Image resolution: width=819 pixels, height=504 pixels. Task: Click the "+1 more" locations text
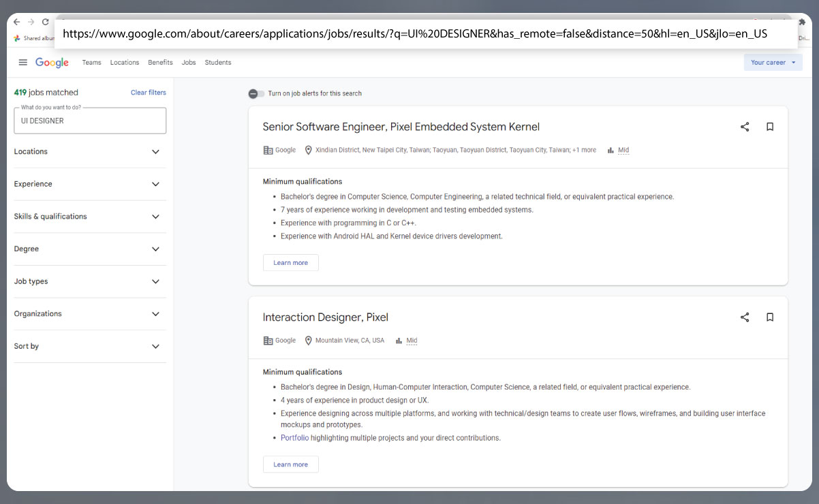584,150
